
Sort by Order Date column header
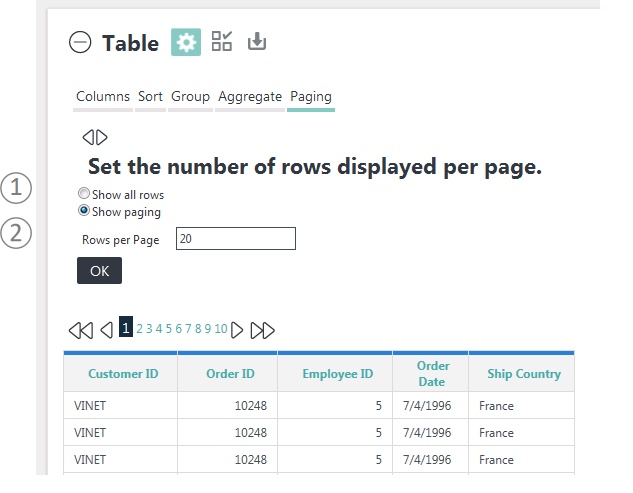(432, 374)
